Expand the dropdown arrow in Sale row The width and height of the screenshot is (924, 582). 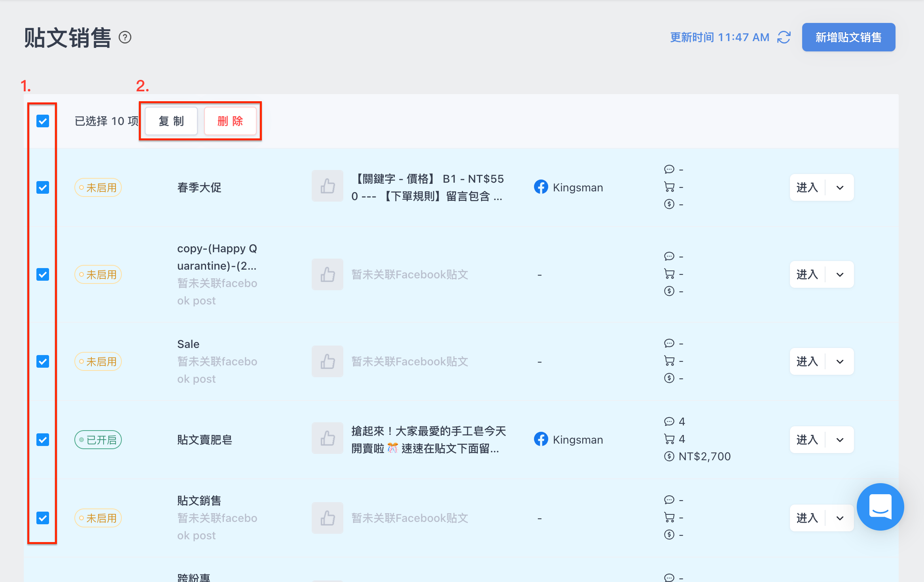[x=840, y=361]
